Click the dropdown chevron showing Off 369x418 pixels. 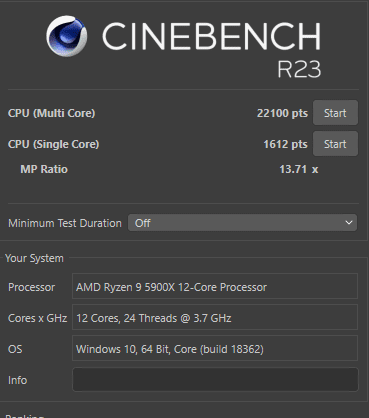(349, 223)
